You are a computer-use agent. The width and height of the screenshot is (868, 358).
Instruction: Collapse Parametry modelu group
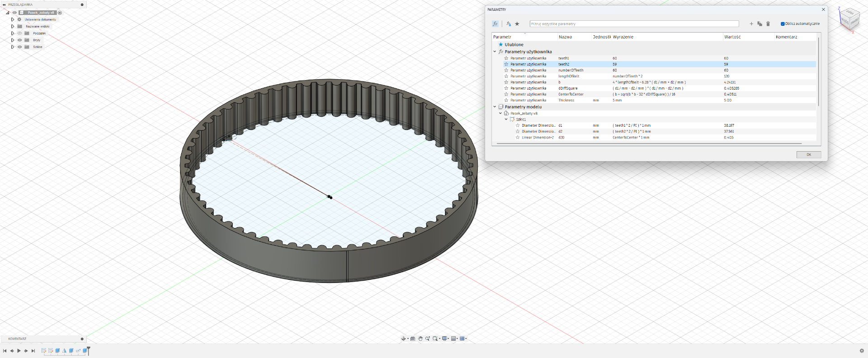tap(495, 107)
